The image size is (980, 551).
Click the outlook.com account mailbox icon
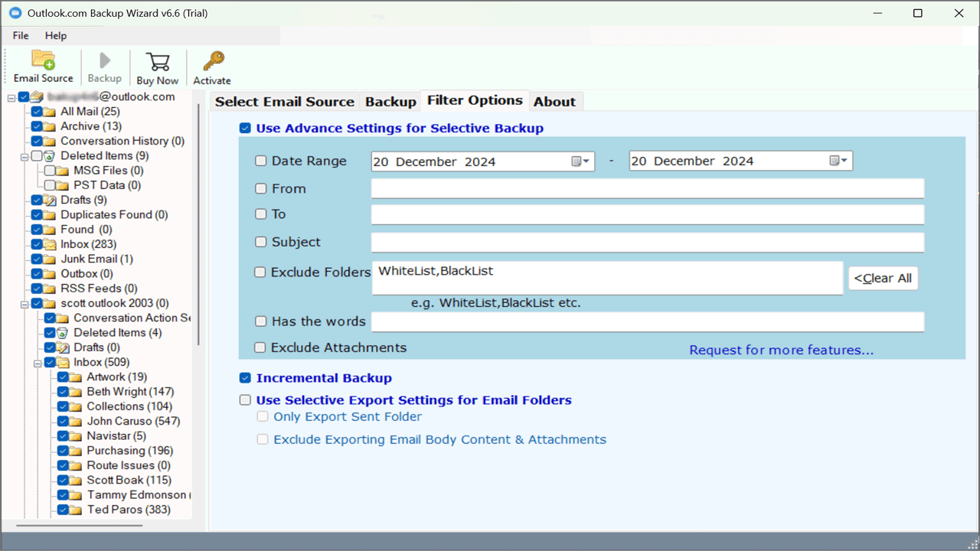click(36, 97)
